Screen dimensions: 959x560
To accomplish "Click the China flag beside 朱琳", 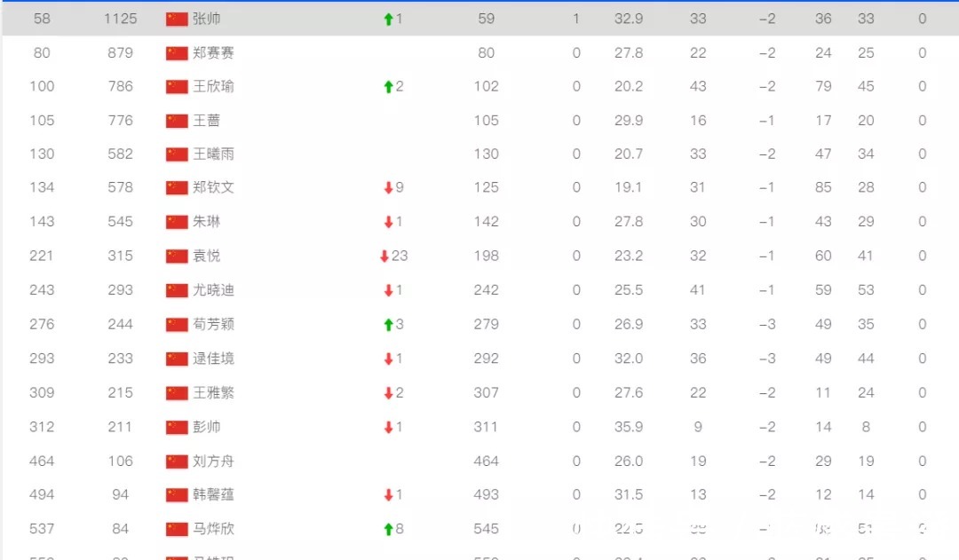I will [177, 222].
